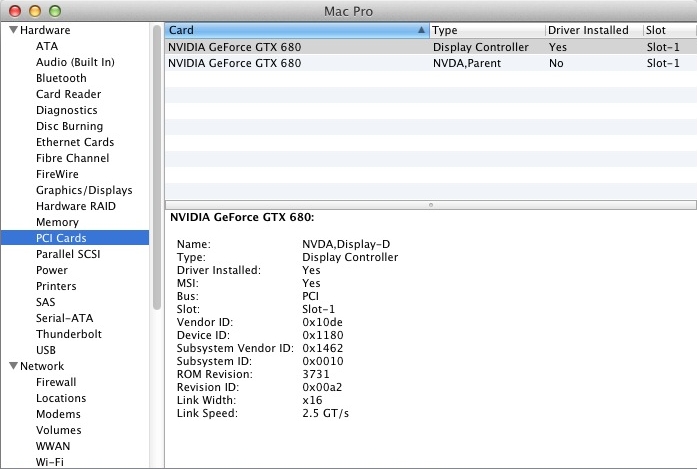Click the Bus value PCI
697x469 pixels.
tap(310, 296)
